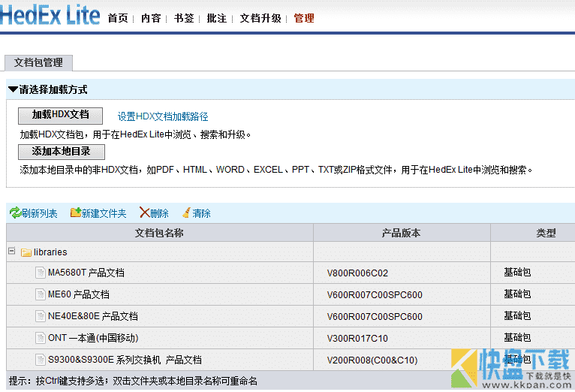
Task: Click the new folder icon
Action: click(76, 213)
